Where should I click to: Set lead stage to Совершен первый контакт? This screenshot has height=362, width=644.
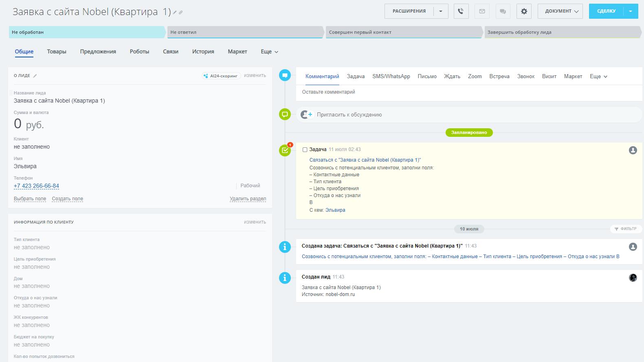[403, 32]
